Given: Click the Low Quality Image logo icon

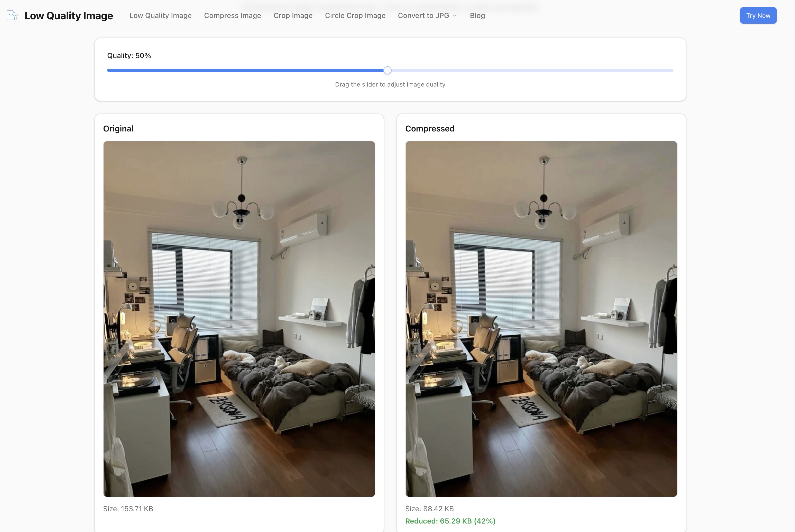Looking at the screenshot, I should pos(12,15).
